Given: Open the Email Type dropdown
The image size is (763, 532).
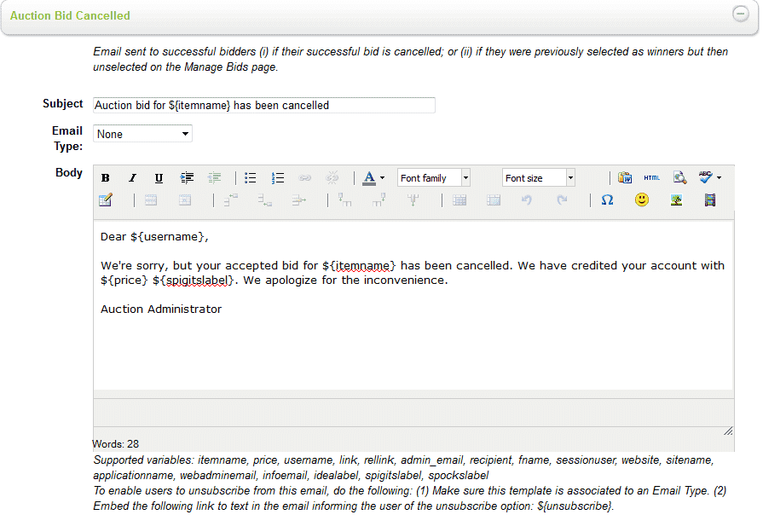Looking at the screenshot, I should coord(142,134).
